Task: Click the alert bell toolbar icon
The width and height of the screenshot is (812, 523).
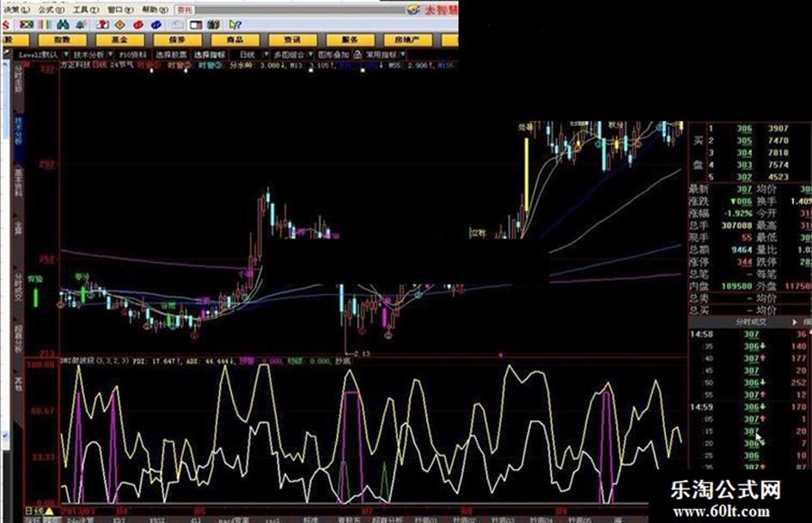Action: [81, 24]
